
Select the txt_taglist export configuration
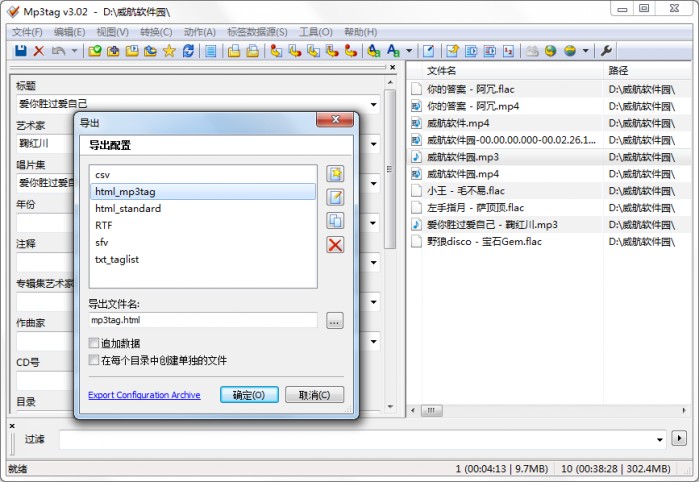203,260
